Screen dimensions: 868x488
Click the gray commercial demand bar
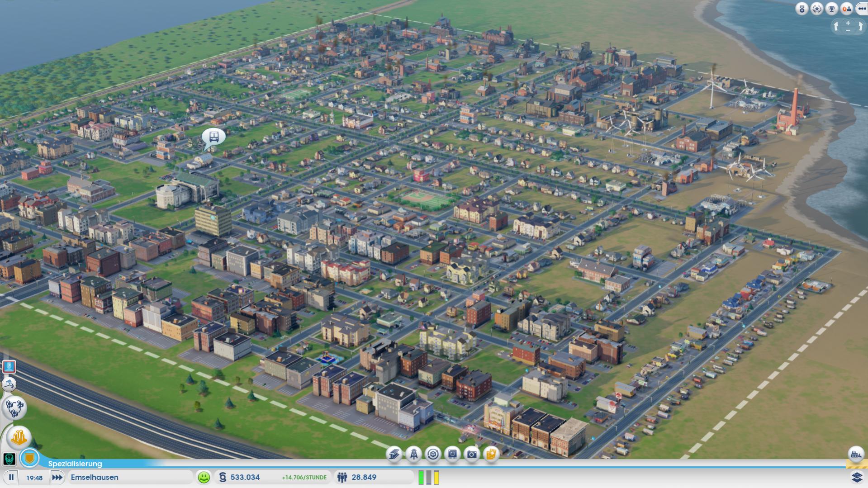(x=429, y=478)
